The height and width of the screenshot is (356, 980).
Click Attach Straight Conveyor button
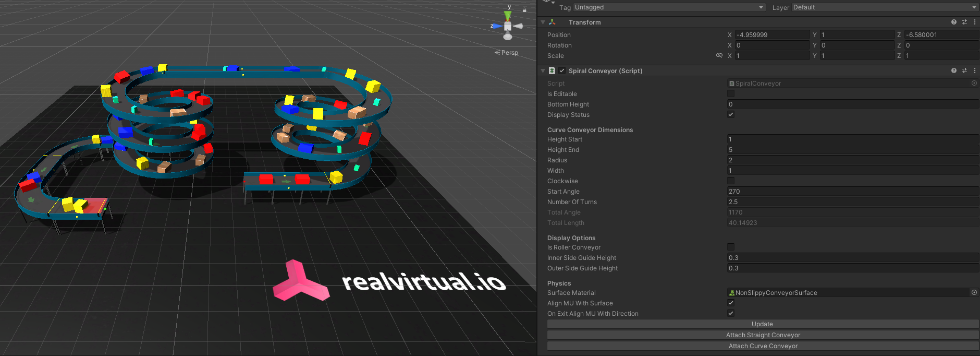(x=763, y=335)
